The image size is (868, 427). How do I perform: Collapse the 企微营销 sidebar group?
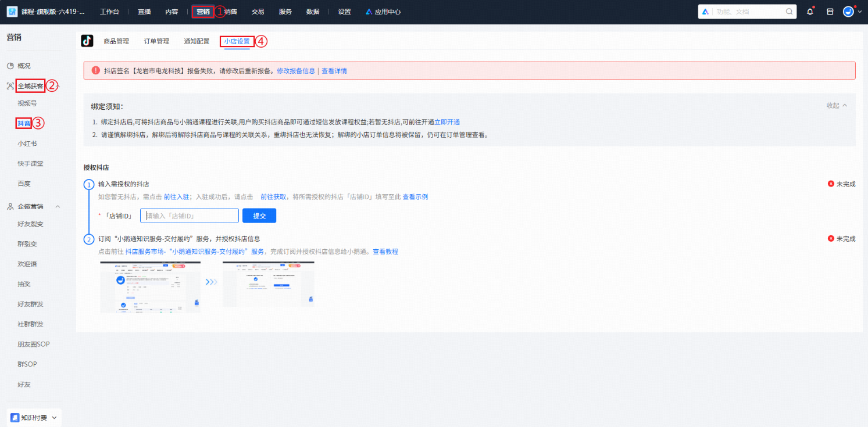point(58,206)
